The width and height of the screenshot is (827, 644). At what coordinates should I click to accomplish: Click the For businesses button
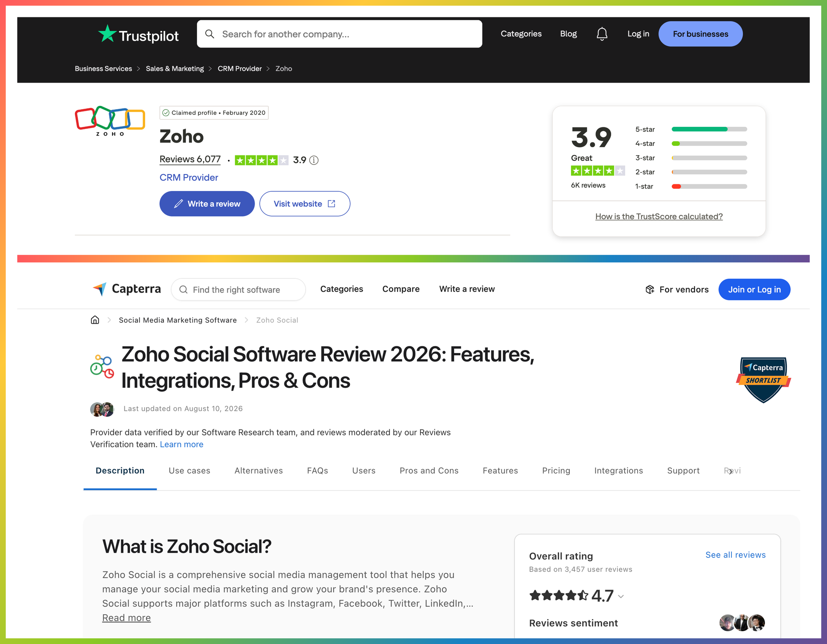click(x=700, y=34)
